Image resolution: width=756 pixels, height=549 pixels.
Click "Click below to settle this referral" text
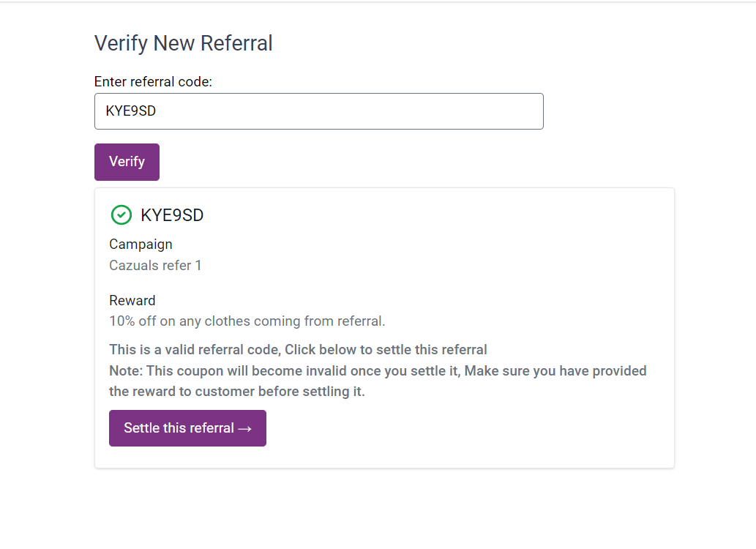pos(386,349)
